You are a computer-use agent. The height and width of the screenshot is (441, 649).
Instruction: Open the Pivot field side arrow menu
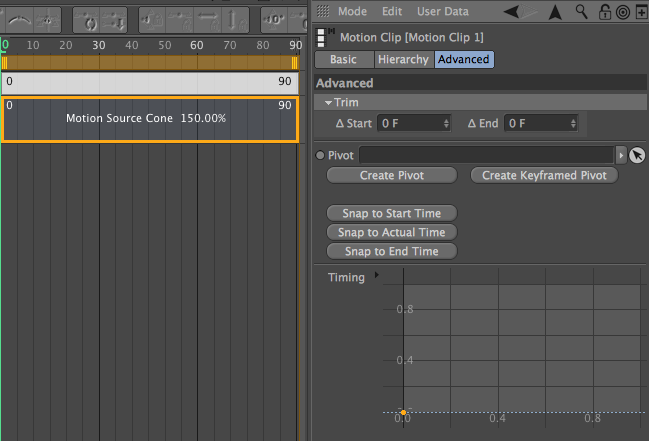tap(621, 155)
